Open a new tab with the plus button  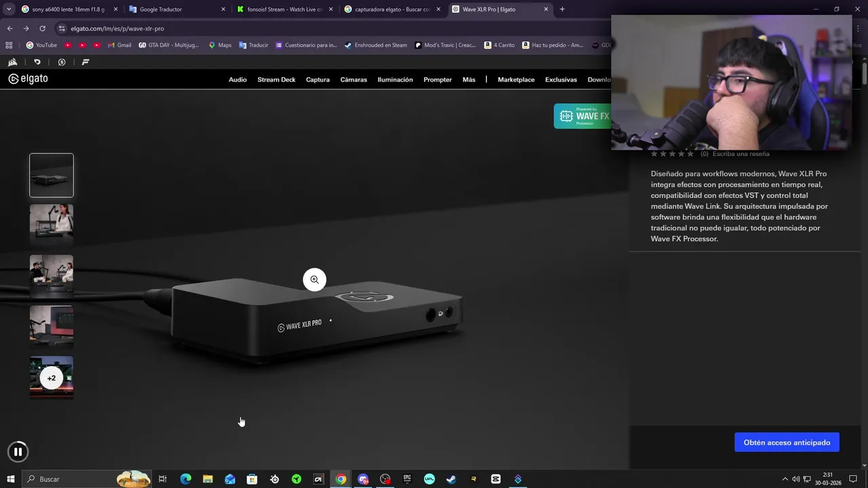point(562,9)
